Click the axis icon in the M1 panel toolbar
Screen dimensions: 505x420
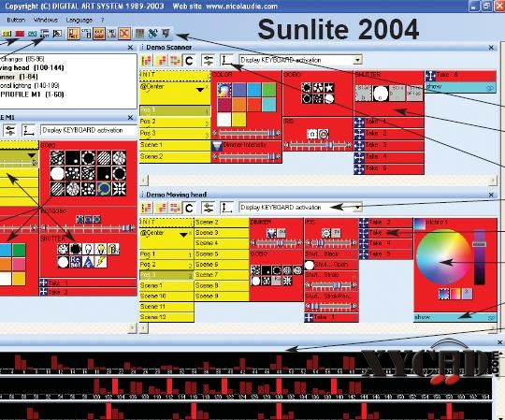pos(28,130)
